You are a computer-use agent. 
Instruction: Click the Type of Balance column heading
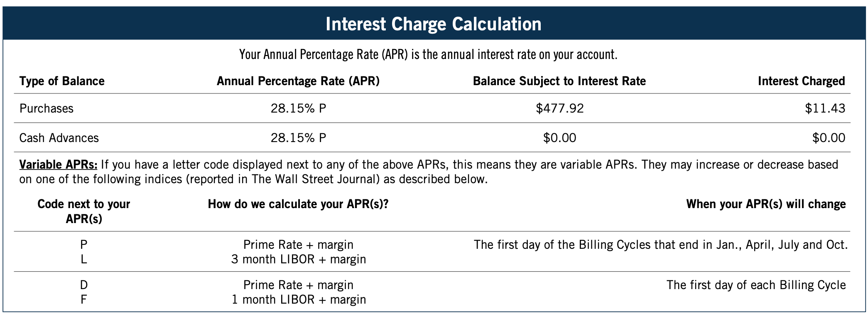(x=62, y=81)
